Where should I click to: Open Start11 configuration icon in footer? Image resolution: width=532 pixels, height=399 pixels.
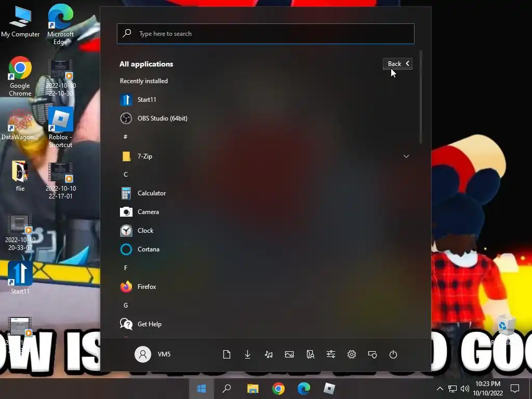click(x=373, y=354)
